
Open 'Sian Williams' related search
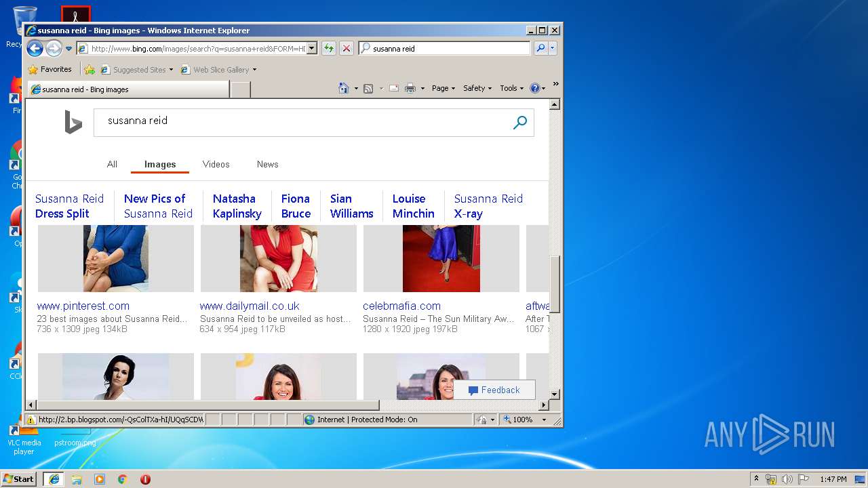[x=351, y=206]
